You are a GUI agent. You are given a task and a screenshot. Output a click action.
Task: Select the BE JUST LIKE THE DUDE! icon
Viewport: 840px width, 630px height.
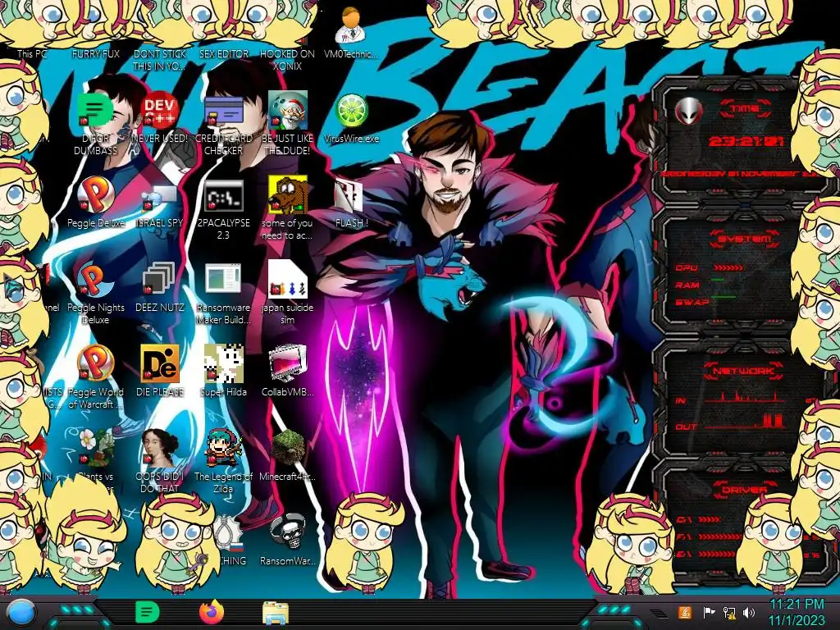(x=287, y=110)
